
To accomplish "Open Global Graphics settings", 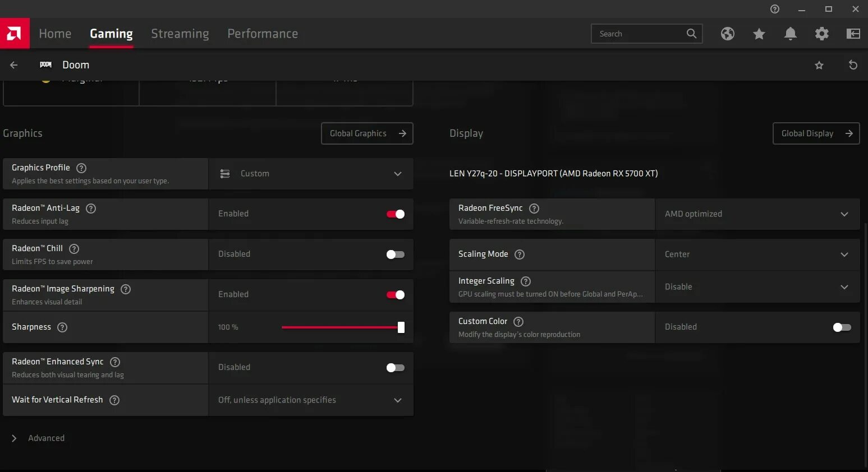I will coord(367,133).
